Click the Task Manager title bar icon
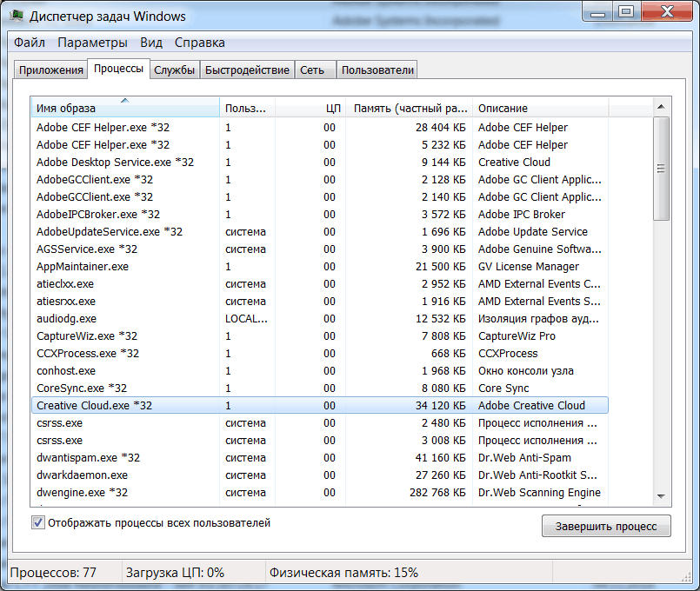The width and height of the screenshot is (700, 591). click(x=17, y=16)
